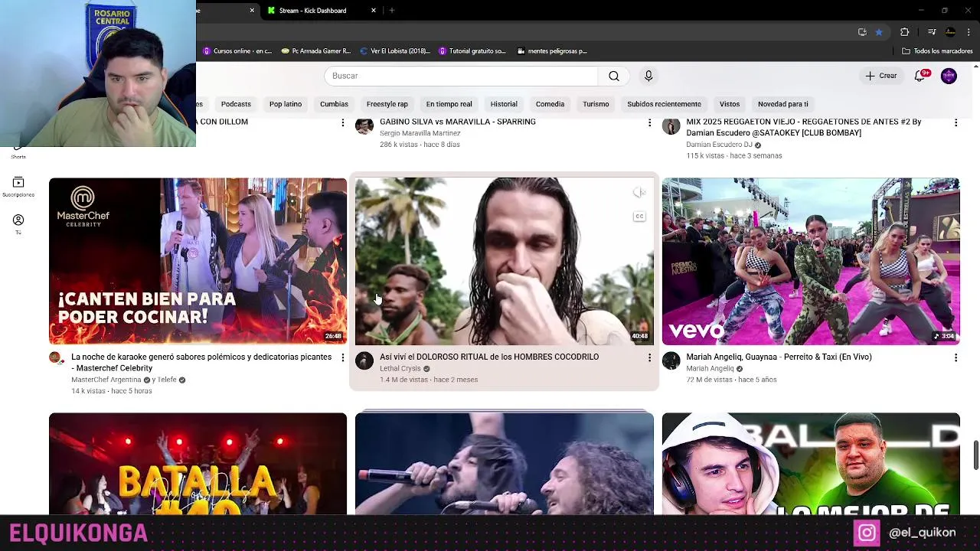Viewport: 980px width, 551px height.
Task: Open Perreito & Taxi (En Vivo) title
Action: [x=779, y=357]
